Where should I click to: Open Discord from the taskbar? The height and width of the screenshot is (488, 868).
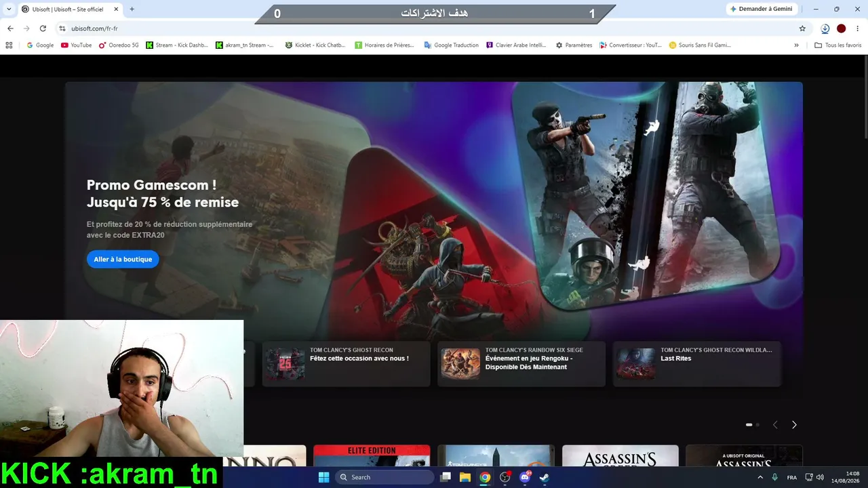click(x=524, y=477)
